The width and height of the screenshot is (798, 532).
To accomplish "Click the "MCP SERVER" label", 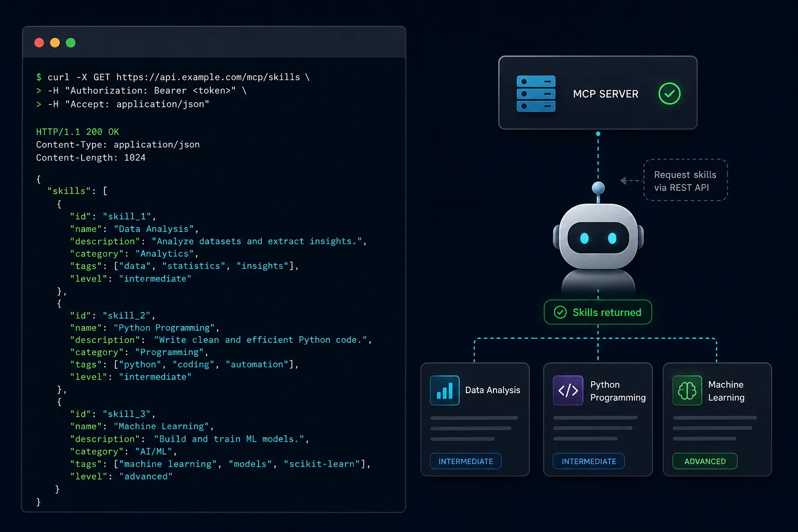I will (x=606, y=94).
